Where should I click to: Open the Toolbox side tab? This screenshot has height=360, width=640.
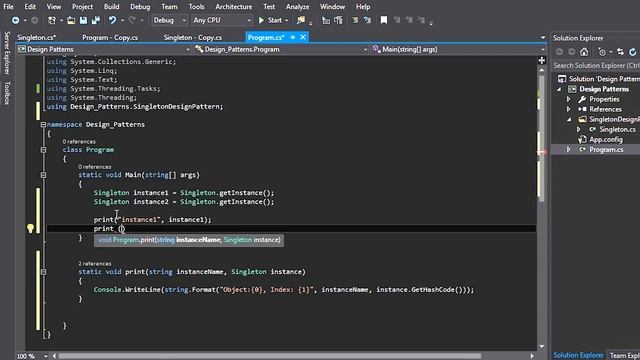[7, 93]
